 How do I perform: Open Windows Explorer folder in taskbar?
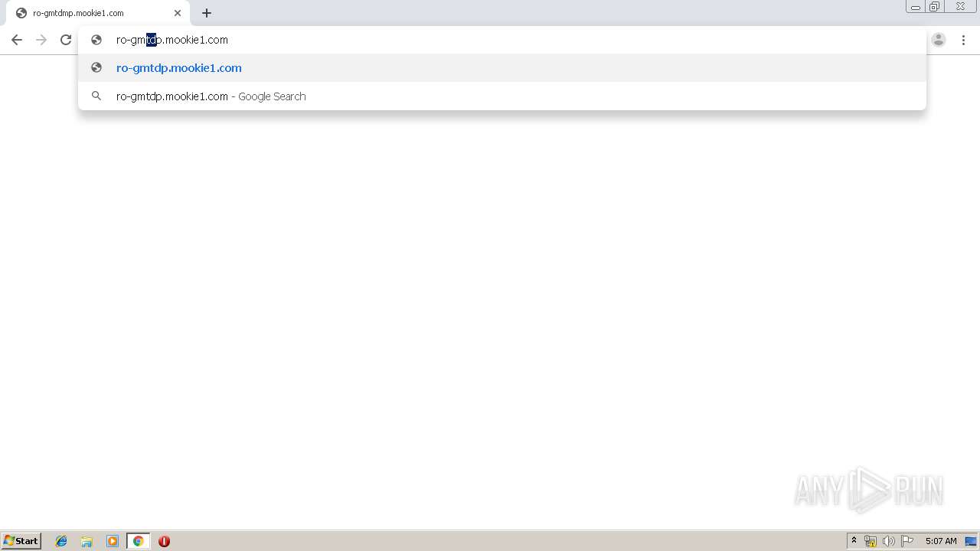(87, 541)
